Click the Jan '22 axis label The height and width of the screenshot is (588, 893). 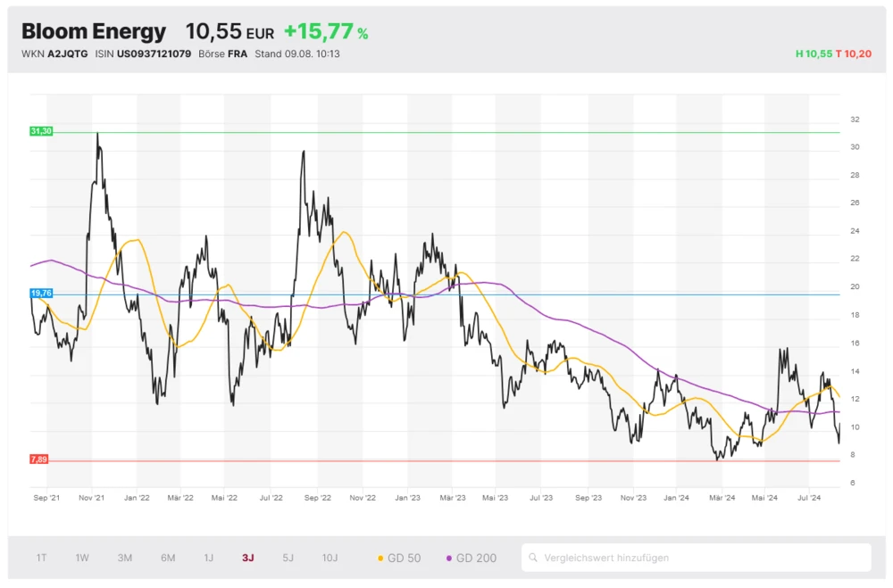[137, 498]
